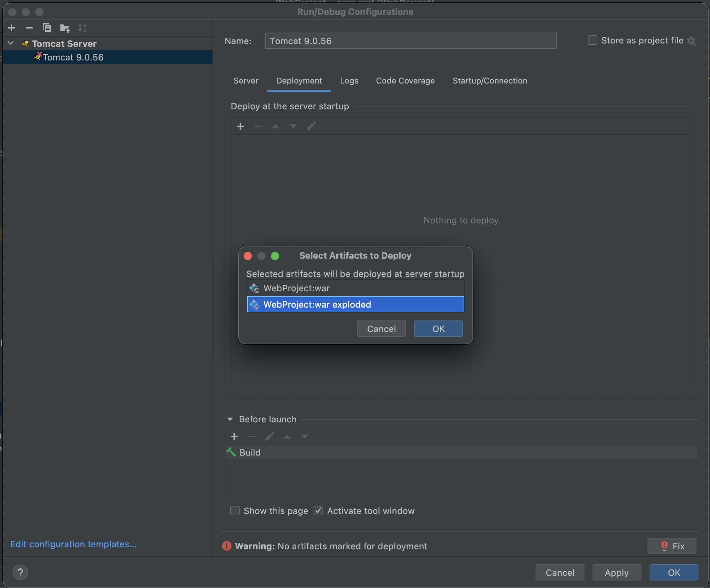Screen dimensions: 710x588
Task: Collapse the Before launch section
Action: coord(230,419)
